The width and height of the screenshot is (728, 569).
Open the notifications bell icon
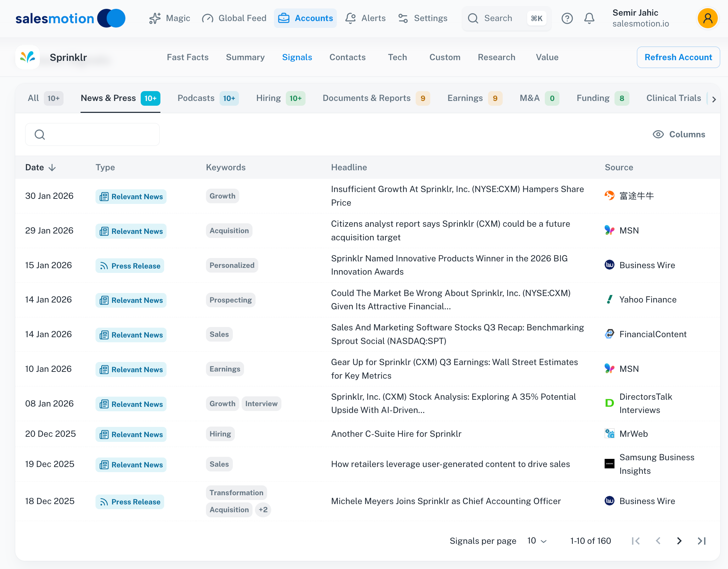click(x=589, y=18)
